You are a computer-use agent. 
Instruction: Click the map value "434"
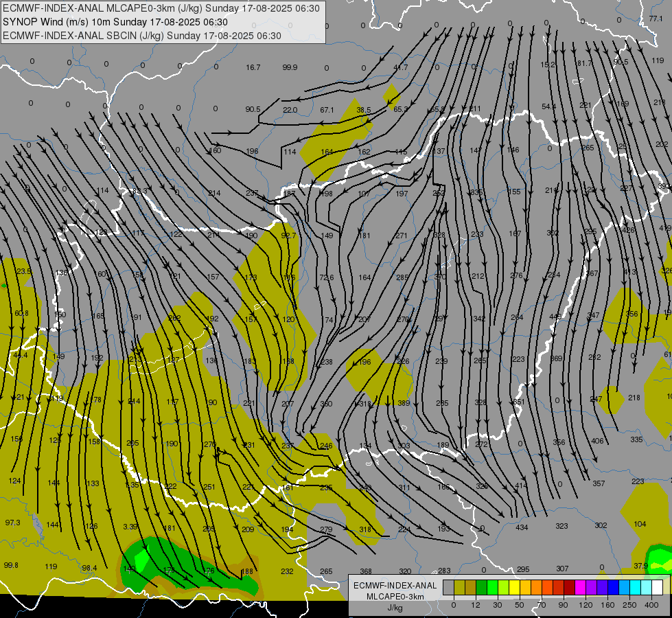[x=522, y=527]
